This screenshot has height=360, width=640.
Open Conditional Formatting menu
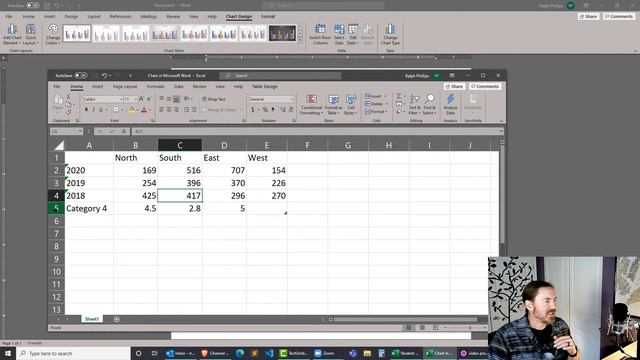pos(311,105)
